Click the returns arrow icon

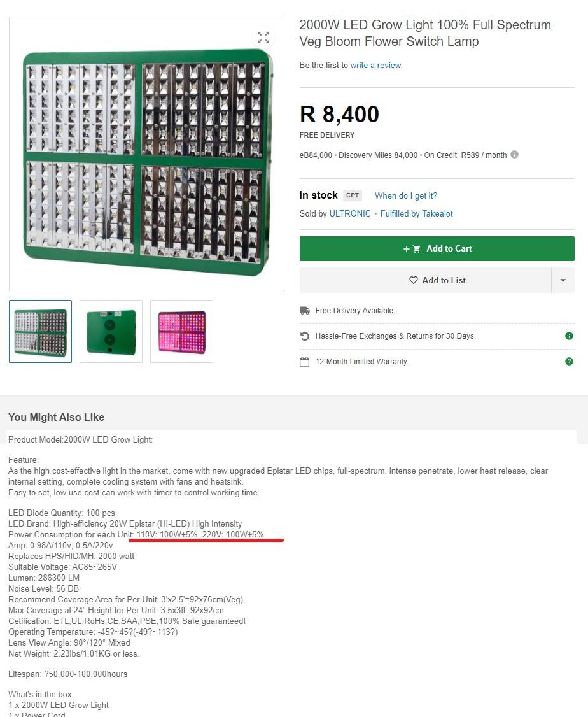tap(305, 336)
